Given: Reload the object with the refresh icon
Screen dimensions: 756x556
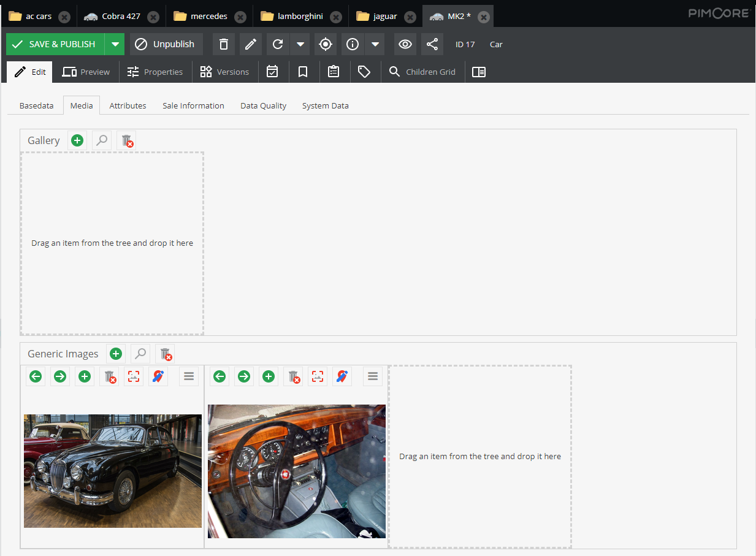Looking at the screenshot, I should click(278, 44).
